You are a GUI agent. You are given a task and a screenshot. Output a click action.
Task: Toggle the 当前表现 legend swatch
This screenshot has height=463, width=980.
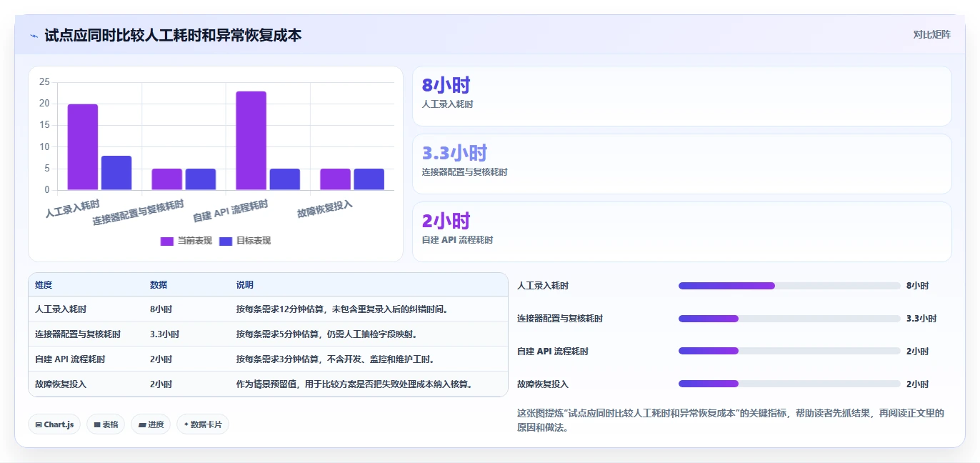point(167,241)
